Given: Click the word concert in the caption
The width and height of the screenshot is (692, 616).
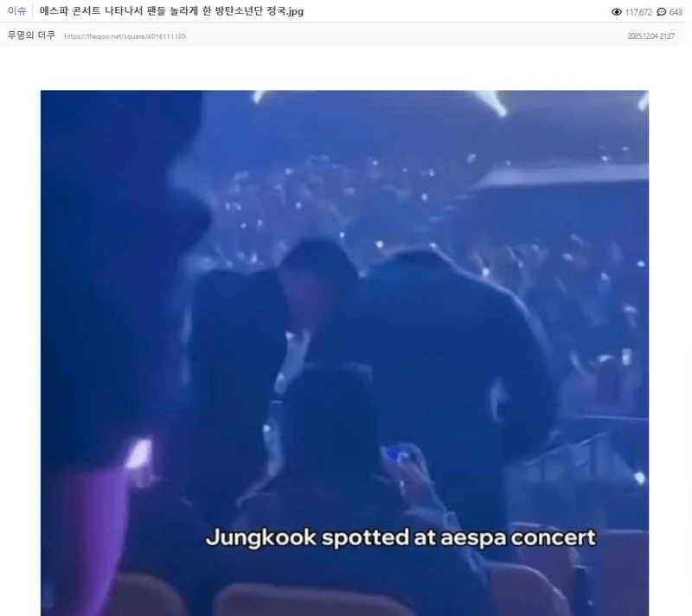Looking at the screenshot, I should coord(553,537).
